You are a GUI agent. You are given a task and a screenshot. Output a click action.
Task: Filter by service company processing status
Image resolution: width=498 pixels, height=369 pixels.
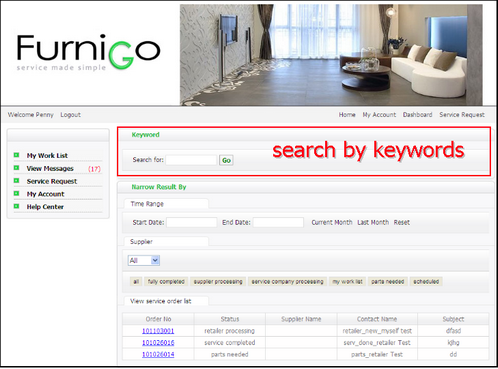tap(287, 281)
